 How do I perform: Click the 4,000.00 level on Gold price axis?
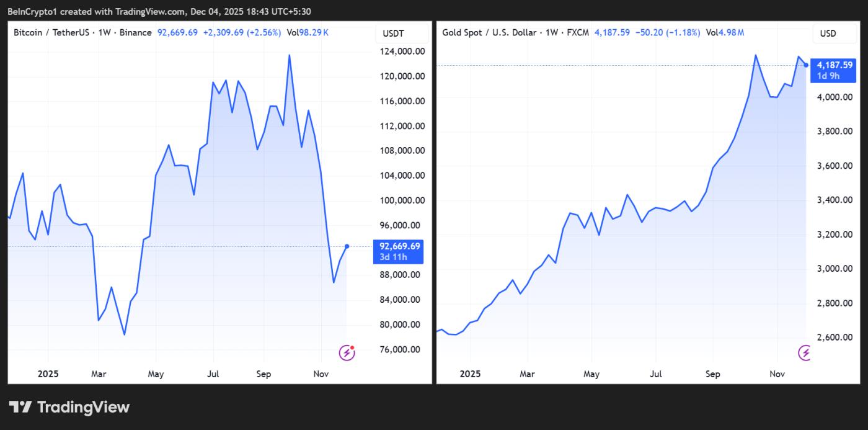click(834, 97)
